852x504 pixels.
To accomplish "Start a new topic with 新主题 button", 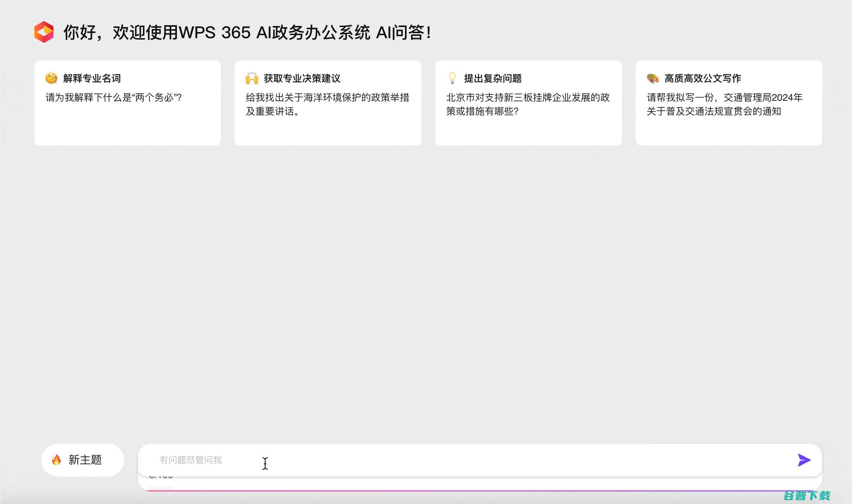I will 83,460.
